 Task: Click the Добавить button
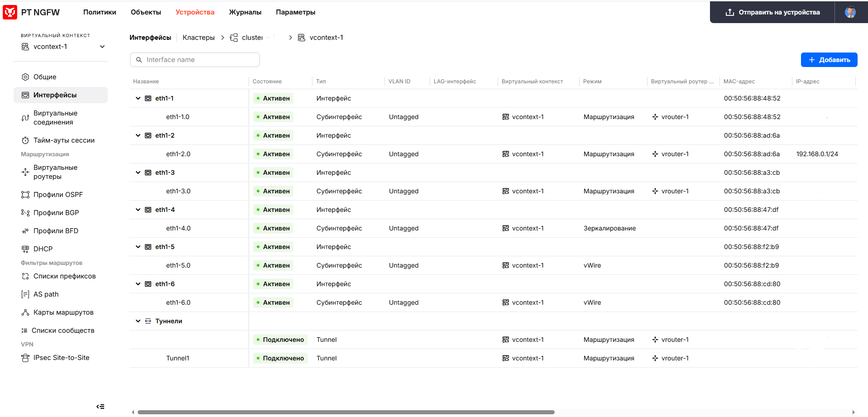(829, 60)
